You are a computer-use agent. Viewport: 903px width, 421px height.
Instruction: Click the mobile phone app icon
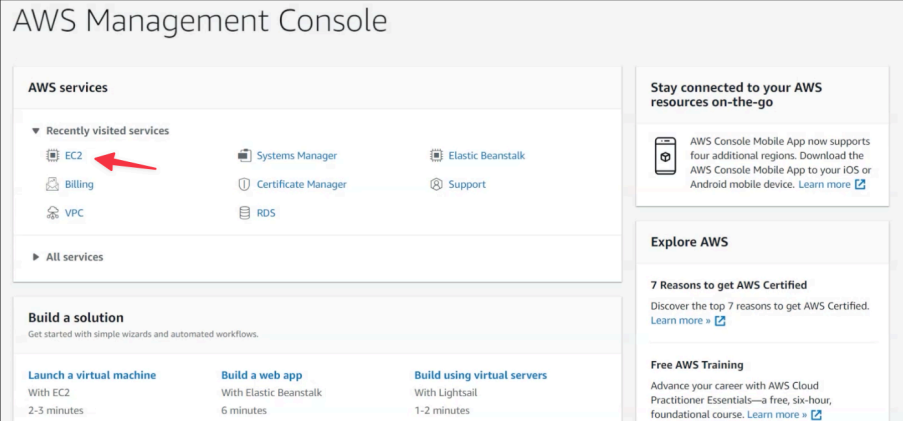click(x=666, y=155)
